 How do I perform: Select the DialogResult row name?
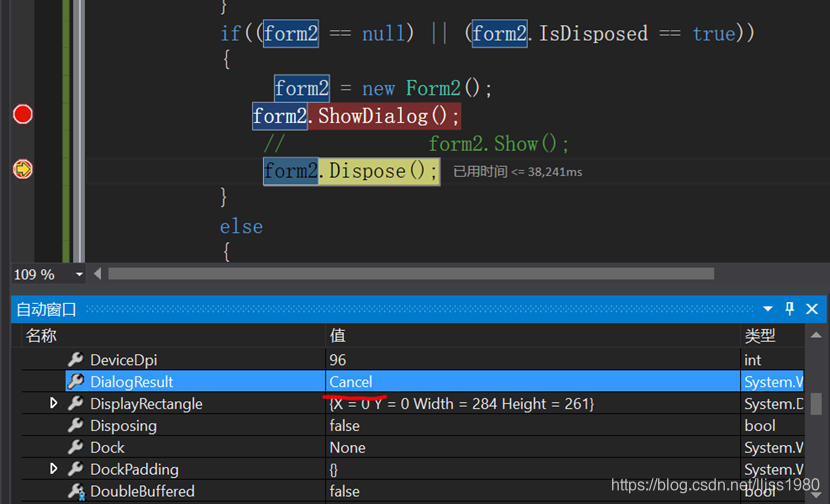click(x=132, y=382)
